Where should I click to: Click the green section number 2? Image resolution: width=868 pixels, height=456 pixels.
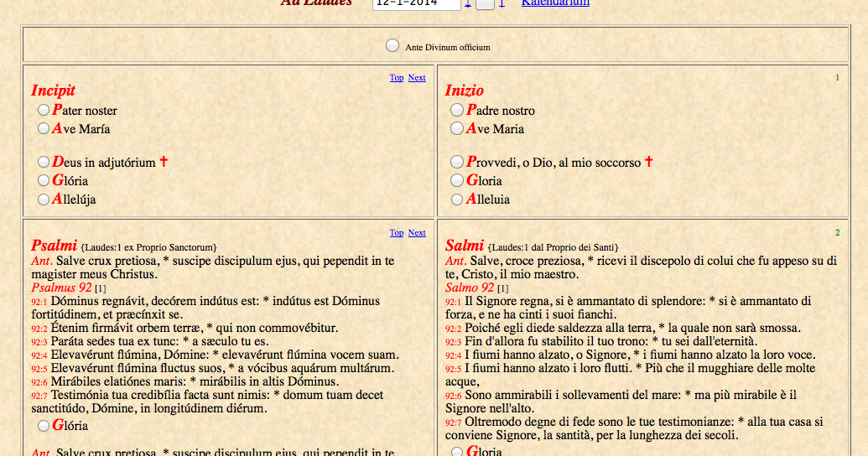click(838, 232)
